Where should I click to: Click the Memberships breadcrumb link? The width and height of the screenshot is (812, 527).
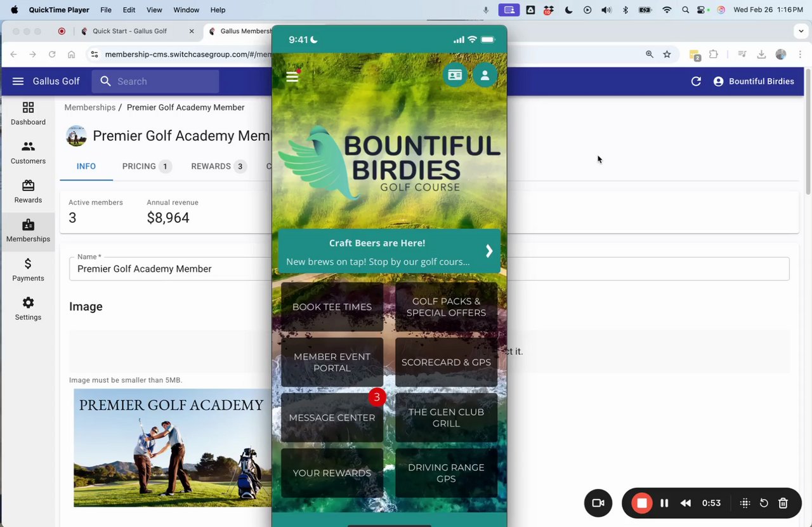(x=89, y=107)
